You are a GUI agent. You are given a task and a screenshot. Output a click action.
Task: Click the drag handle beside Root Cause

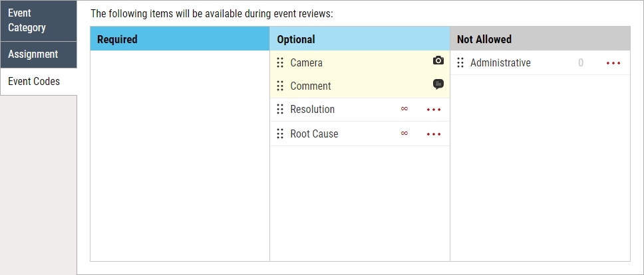click(x=280, y=134)
